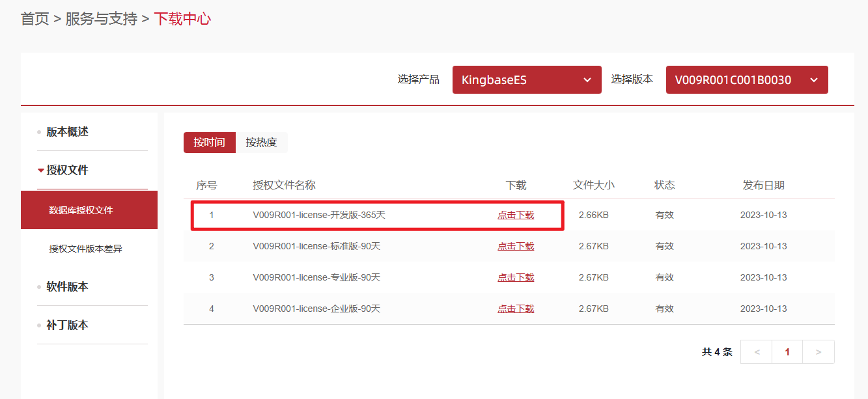868x399 pixels.
Task: Select file name V009R001-license-专业版-90天
Action: point(316,277)
